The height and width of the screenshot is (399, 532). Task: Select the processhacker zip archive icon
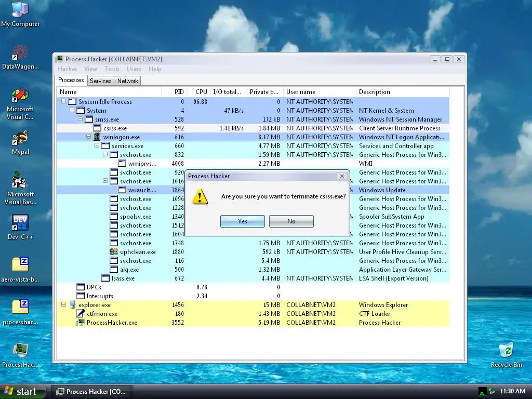point(20,312)
